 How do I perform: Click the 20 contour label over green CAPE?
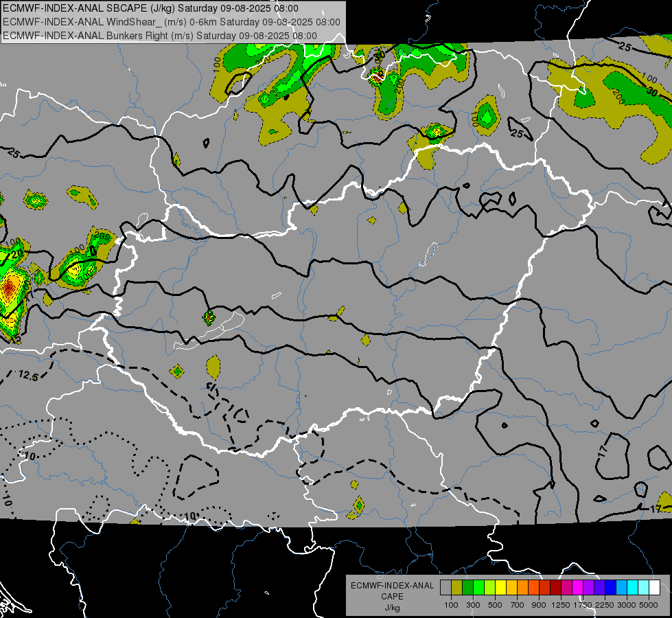click(16, 254)
